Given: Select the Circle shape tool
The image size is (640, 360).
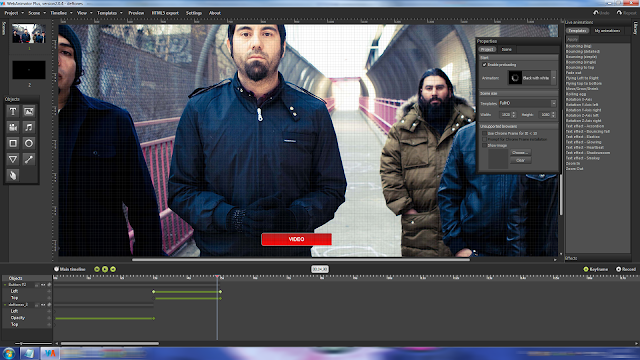Looking at the screenshot, I should pos(29,143).
